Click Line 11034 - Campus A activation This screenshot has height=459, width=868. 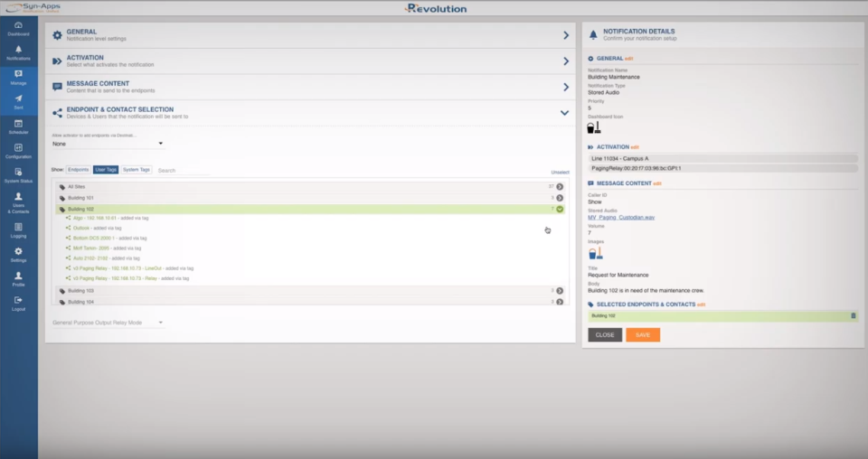[x=722, y=159]
